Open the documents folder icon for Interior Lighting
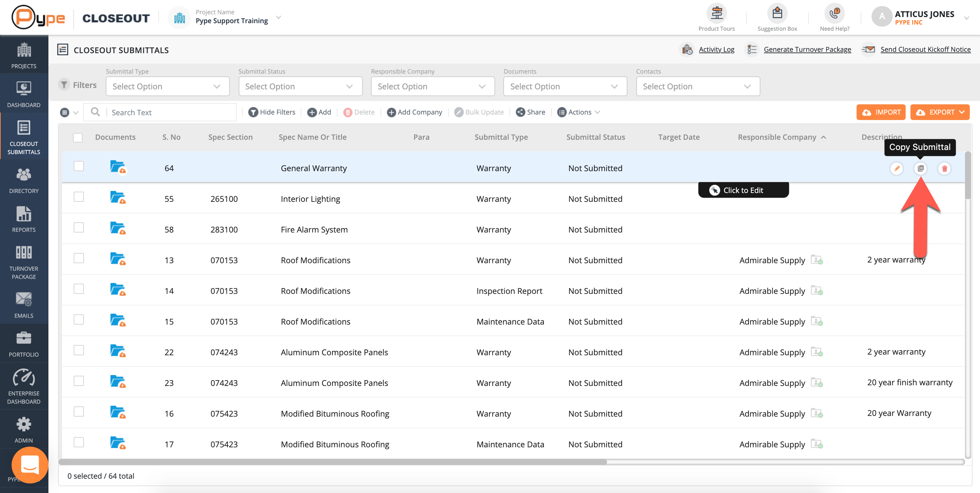 click(x=118, y=198)
